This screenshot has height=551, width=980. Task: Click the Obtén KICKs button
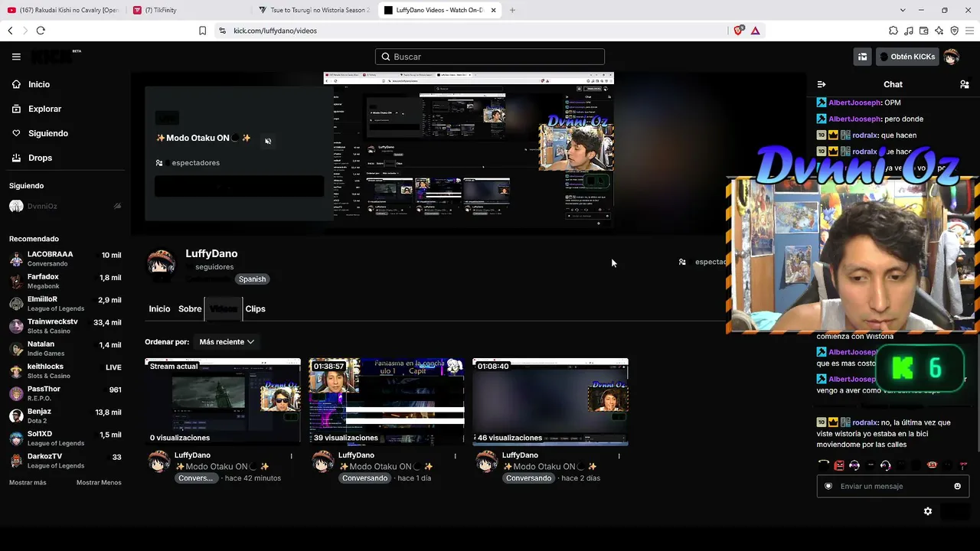906,57
